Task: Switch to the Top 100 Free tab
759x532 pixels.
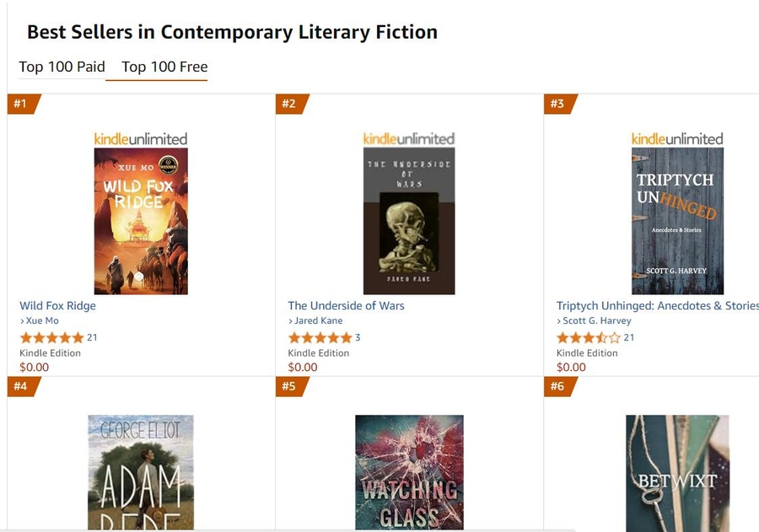Action: [x=164, y=67]
